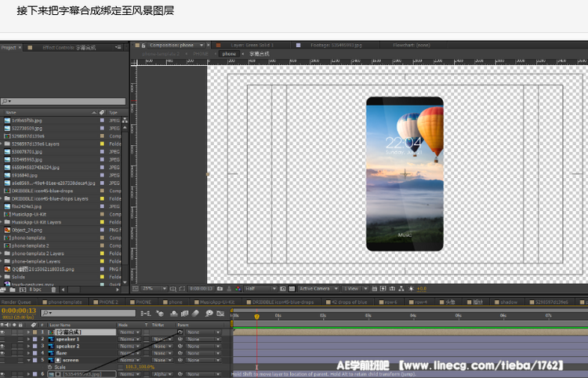Click current time 0:00:00:13 in timeline
This screenshot has width=588, height=378.
pyautogui.click(x=19, y=311)
